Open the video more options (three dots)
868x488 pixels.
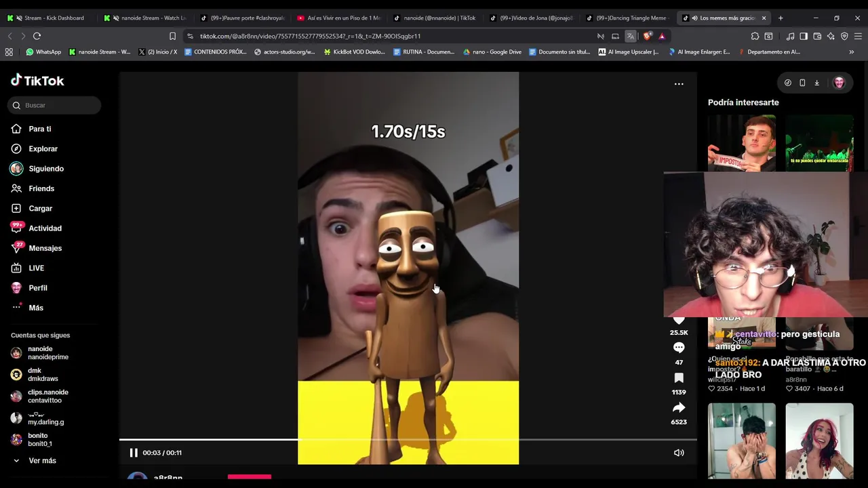pos(679,84)
